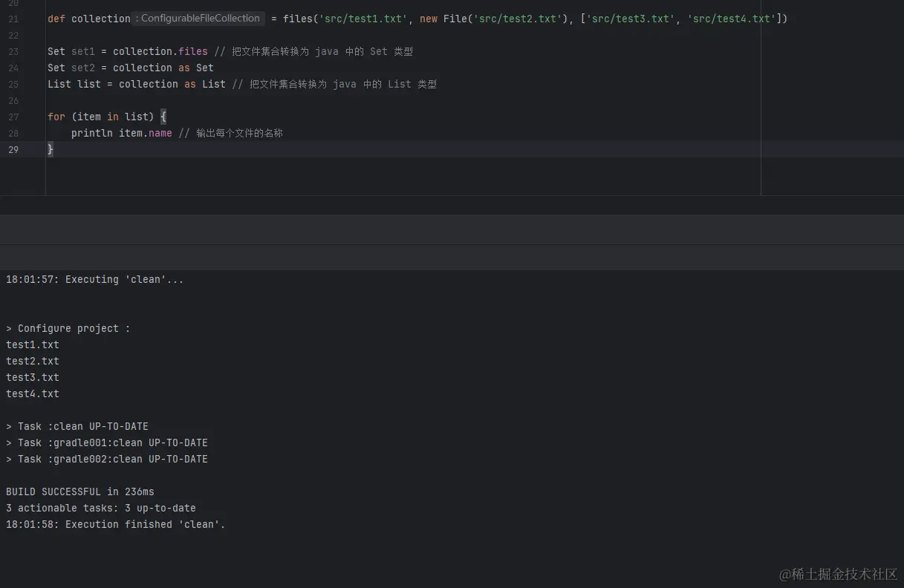Click line number 23 in the gutter
904x588 pixels.
(13, 51)
